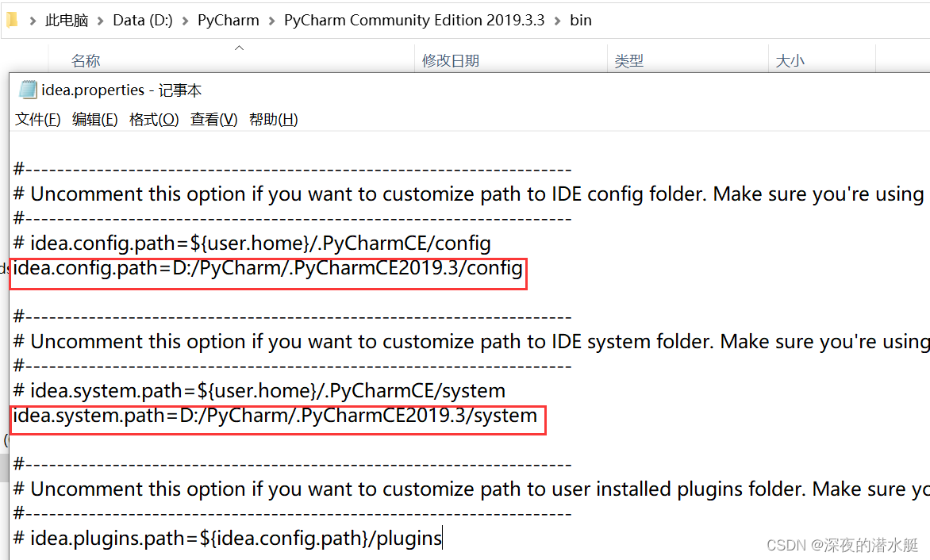Image resolution: width=930 pixels, height=560 pixels.
Task: Click the Notepad document icon in title bar
Action: 26,90
